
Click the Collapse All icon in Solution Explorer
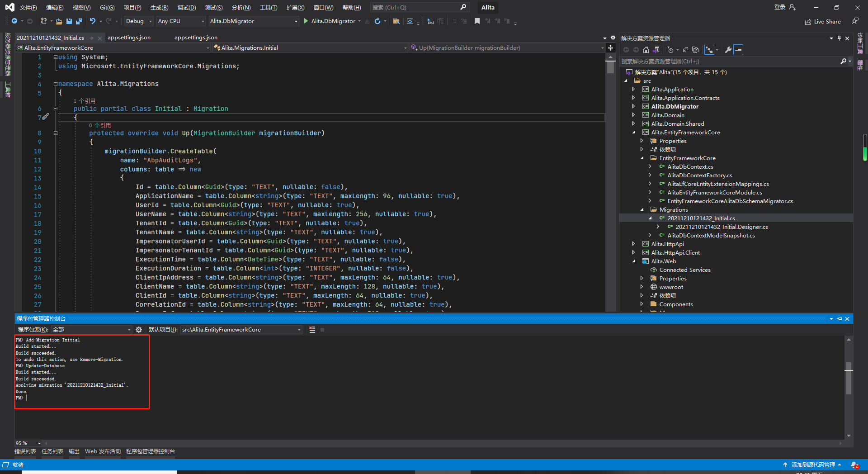coord(685,50)
